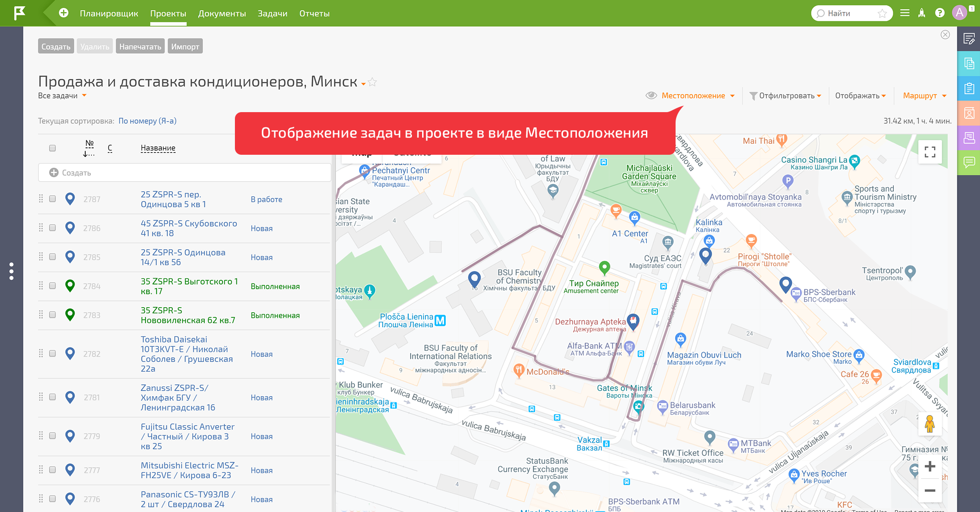This screenshot has width=980, height=512.
Task: Click the Street View pegman icon
Action: [x=929, y=424]
